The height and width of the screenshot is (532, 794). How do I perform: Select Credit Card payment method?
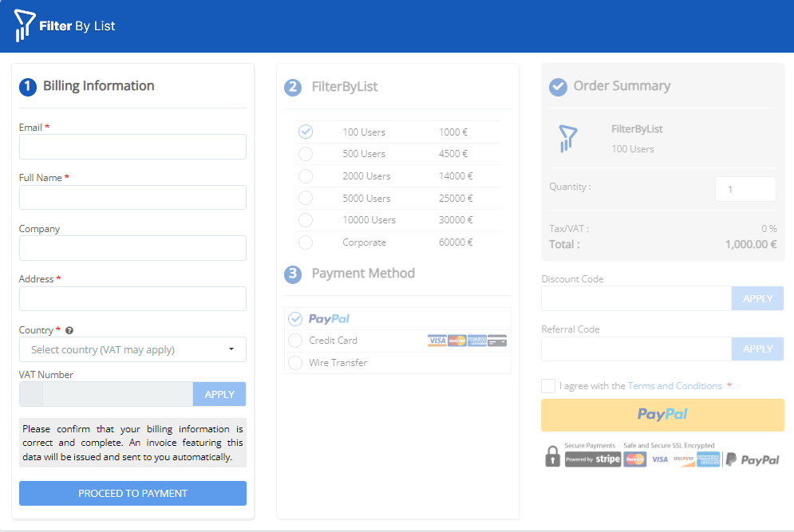(295, 341)
